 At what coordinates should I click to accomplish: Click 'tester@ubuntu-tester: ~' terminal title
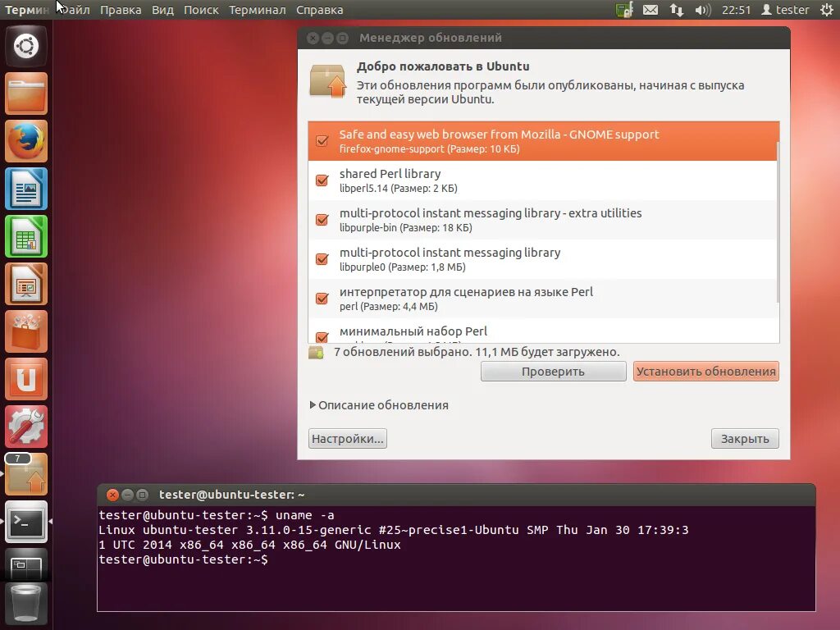tap(231, 495)
